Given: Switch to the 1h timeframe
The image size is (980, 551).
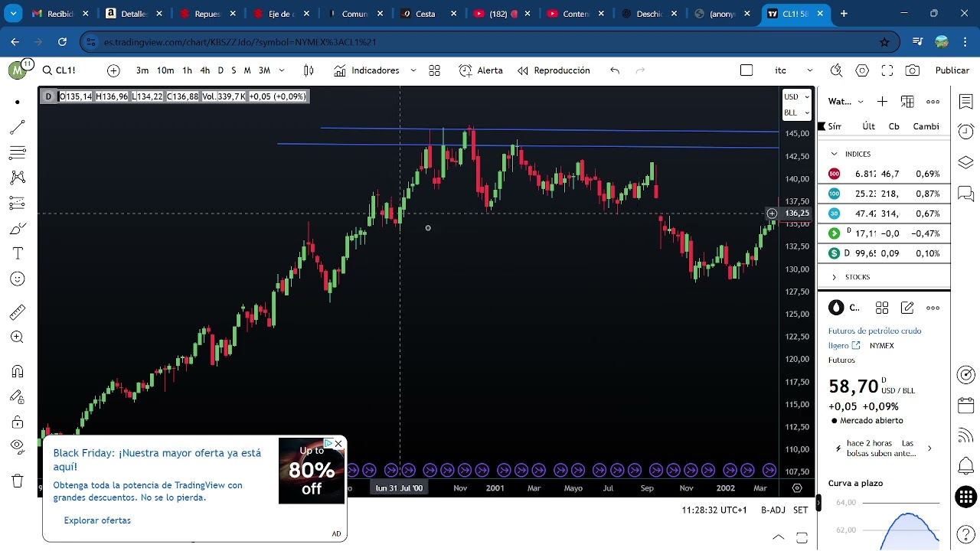Looking at the screenshot, I should point(187,70).
